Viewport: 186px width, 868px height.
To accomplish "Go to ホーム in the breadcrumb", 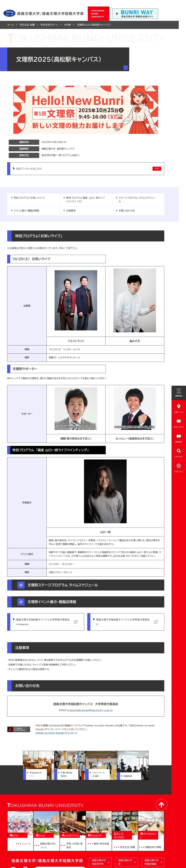I will pos(10,25).
